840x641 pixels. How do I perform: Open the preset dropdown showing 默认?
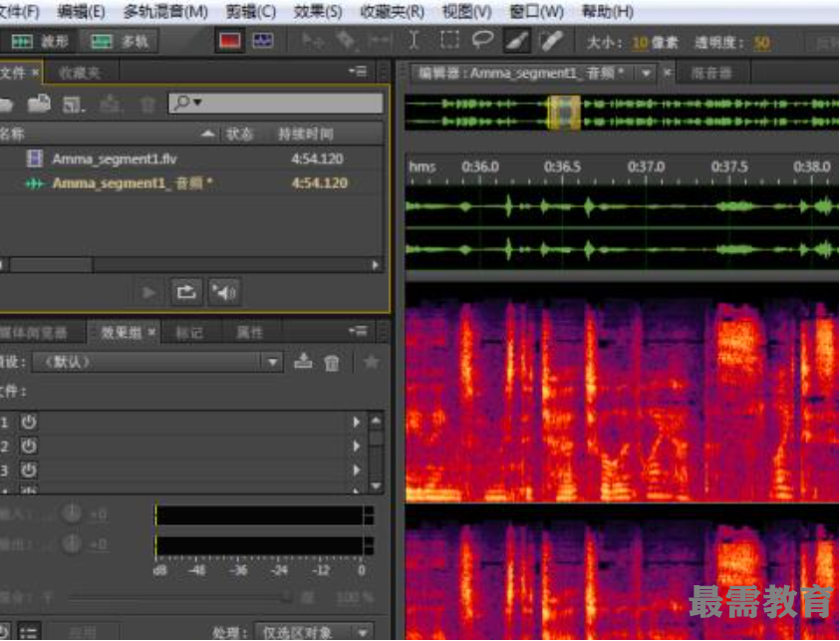(x=157, y=362)
